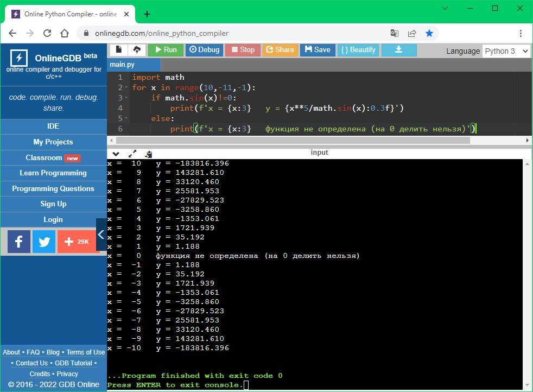Select the main.py tab

[122, 65]
